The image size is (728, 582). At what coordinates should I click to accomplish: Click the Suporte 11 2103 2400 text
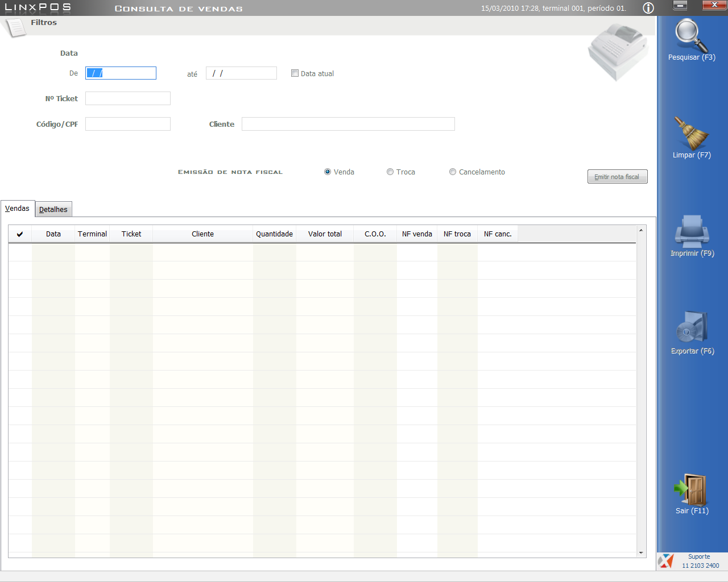click(700, 561)
